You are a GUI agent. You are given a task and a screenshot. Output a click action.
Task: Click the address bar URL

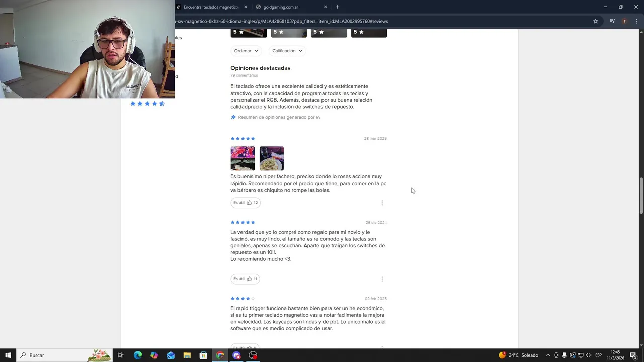[x=282, y=21]
